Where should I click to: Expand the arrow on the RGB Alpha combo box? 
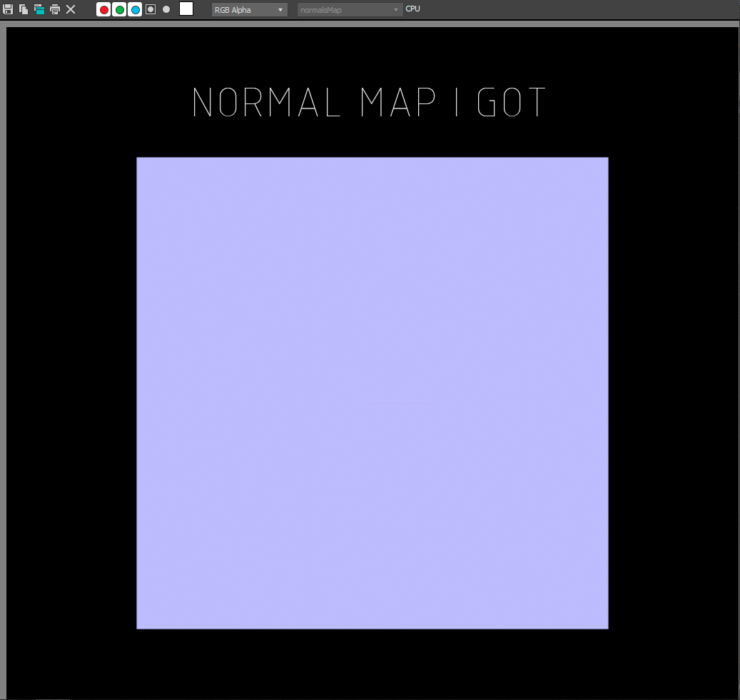click(x=280, y=9)
